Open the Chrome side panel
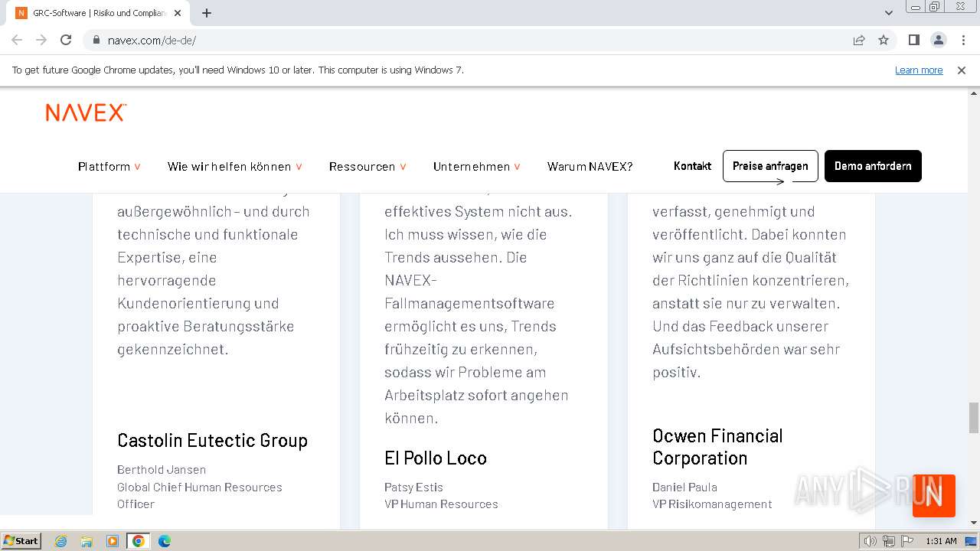The width and height of the screenshot is (980, 551). coord(913,40)
